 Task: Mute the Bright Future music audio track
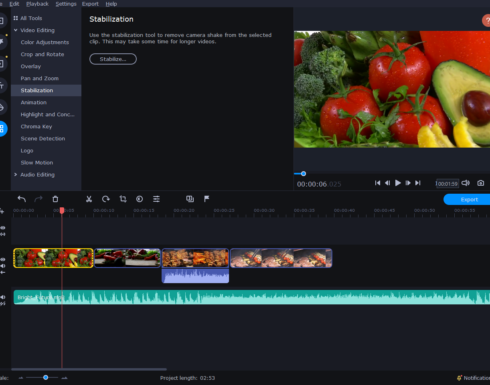(x=3, y=297)
